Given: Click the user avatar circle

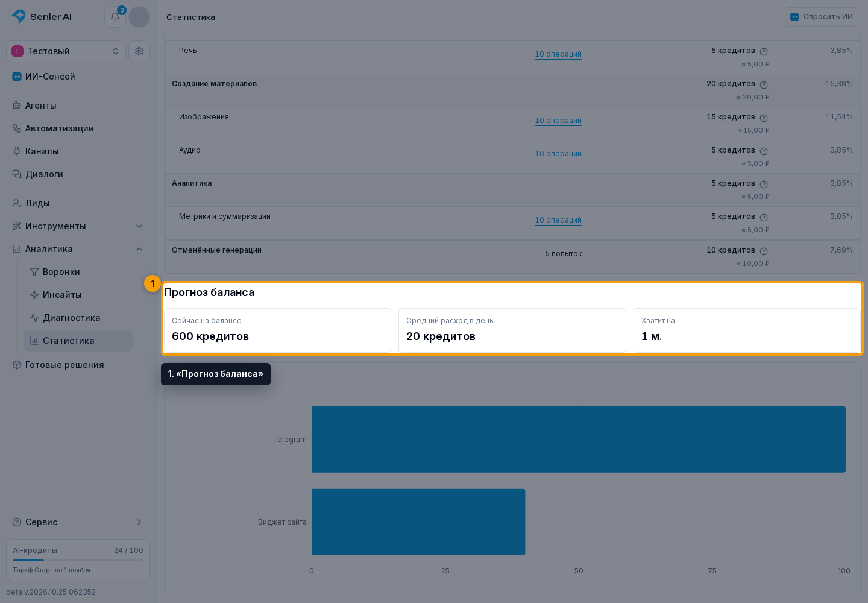Looking at the screenshot, I should (x=139, y=17).
